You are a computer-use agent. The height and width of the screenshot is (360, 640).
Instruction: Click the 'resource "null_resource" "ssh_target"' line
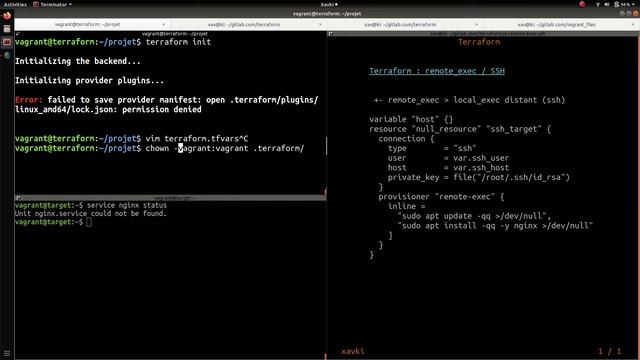460,129
